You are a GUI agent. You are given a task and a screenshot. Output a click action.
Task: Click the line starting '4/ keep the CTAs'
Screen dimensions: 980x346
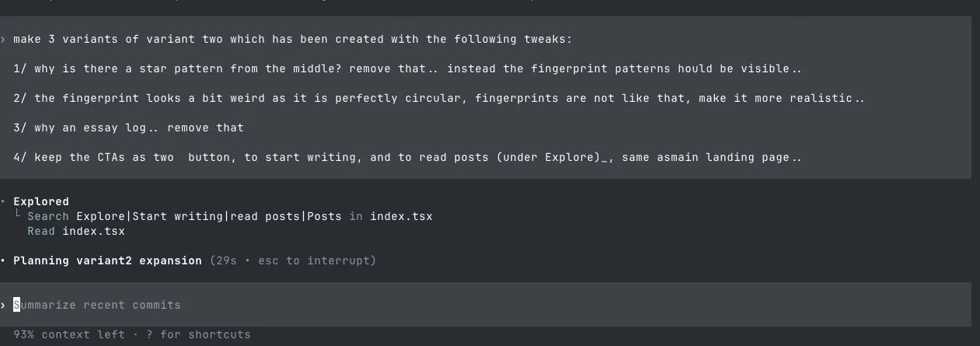point(407,157)
